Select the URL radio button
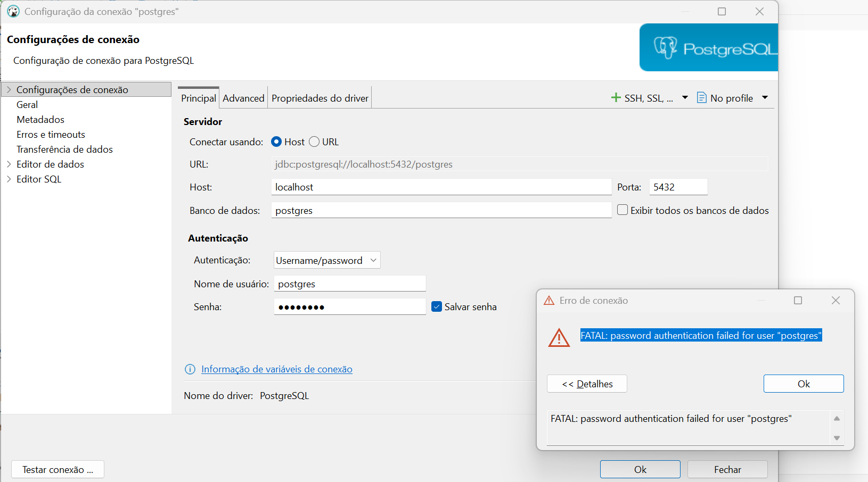868x482 pixels. coord(314,142)
